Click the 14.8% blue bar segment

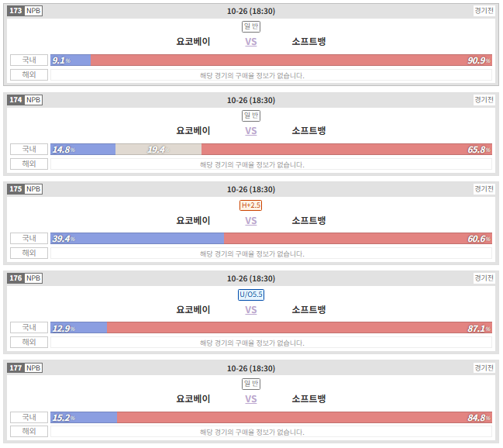[x=83, y=150]
